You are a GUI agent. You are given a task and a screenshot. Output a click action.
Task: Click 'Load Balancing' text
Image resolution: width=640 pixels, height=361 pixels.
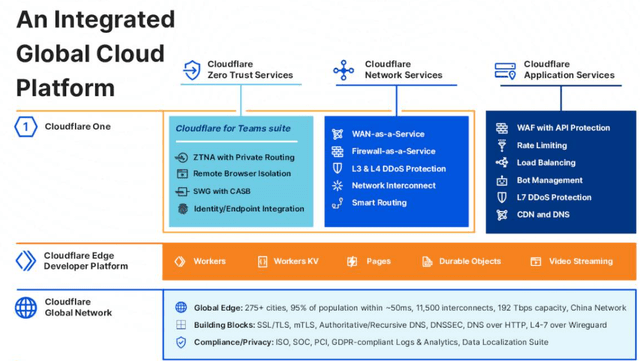click(546, 163)
